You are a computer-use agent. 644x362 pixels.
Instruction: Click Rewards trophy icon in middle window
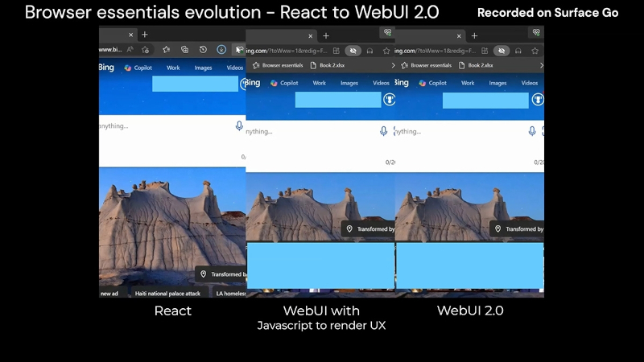coord(390,99)
